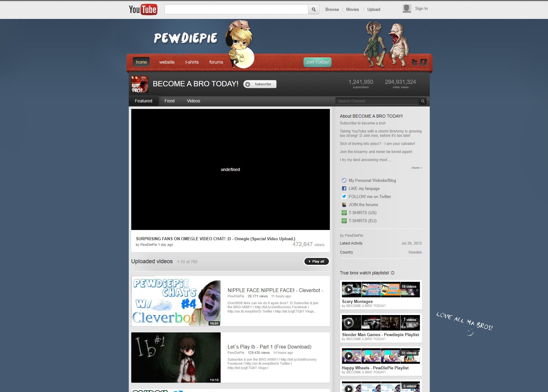Click the Twitter bird icon for FOLLOW me
Image resolution: width=548 pixels, height=392 pixels.
pos(344,196)
